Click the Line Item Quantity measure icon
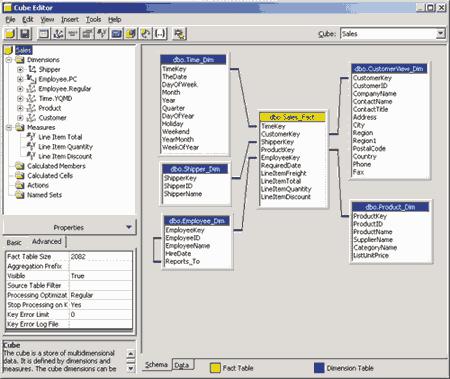The width and height of the screenshot is (450, 379). coord(31,146)
